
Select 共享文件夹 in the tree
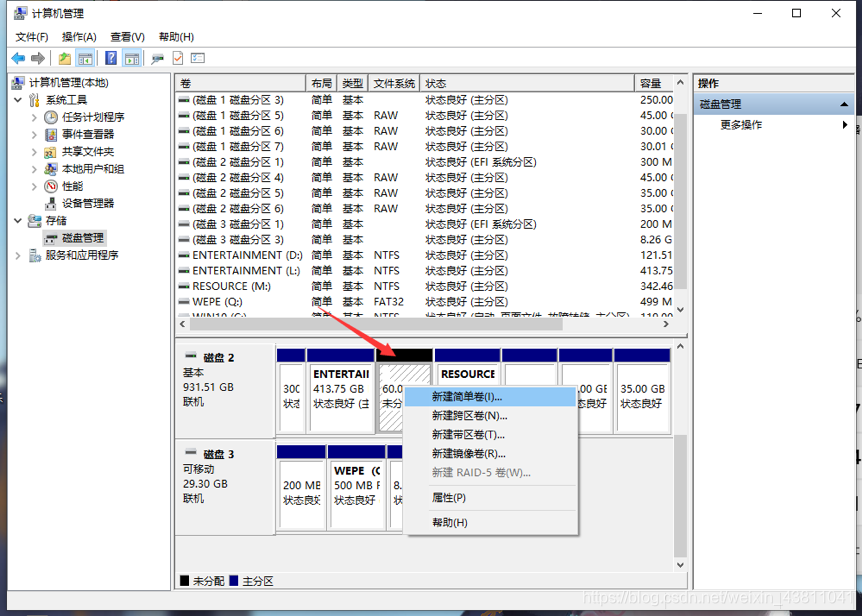tap(88, 152)
